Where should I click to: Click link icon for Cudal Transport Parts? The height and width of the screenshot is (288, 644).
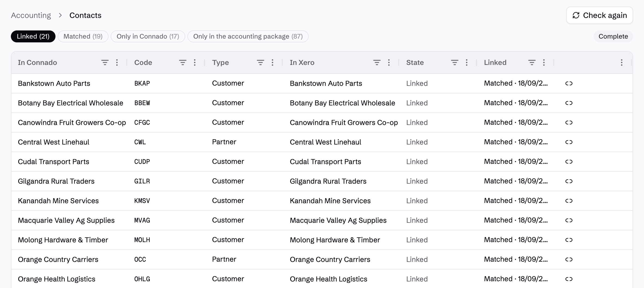coord(569,162)
